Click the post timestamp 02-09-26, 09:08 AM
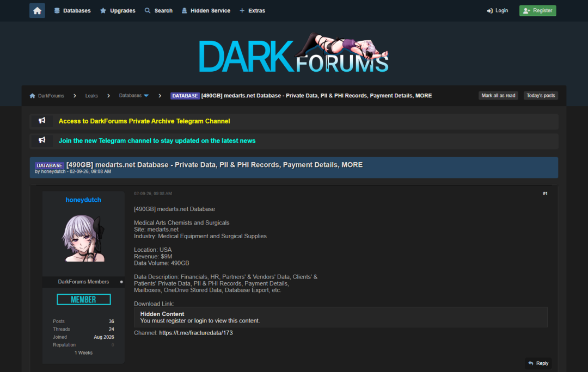Viewport: 588px width, 372px height. (x=153, y=194)
